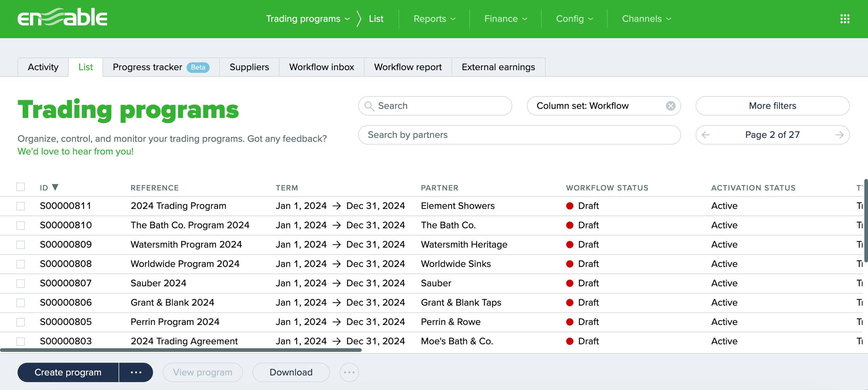Open the Workflow report tab
868x390 pixels.
408,67
